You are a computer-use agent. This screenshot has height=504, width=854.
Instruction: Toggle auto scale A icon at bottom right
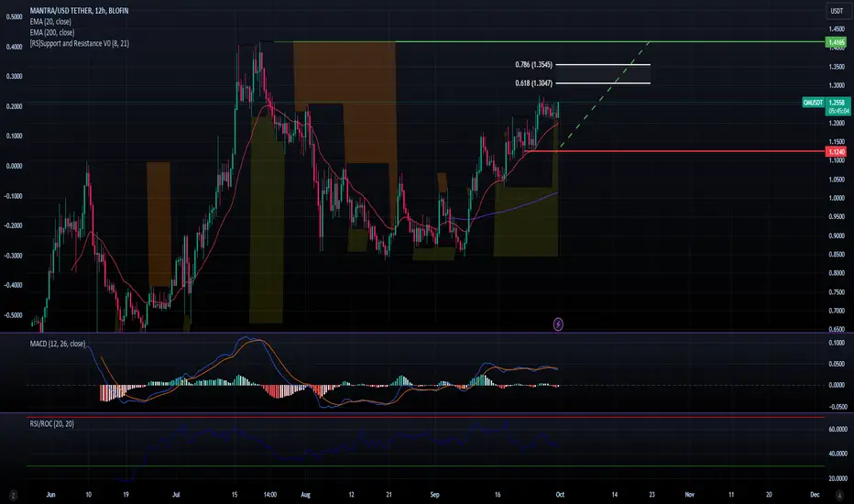[x=839, y=495]
